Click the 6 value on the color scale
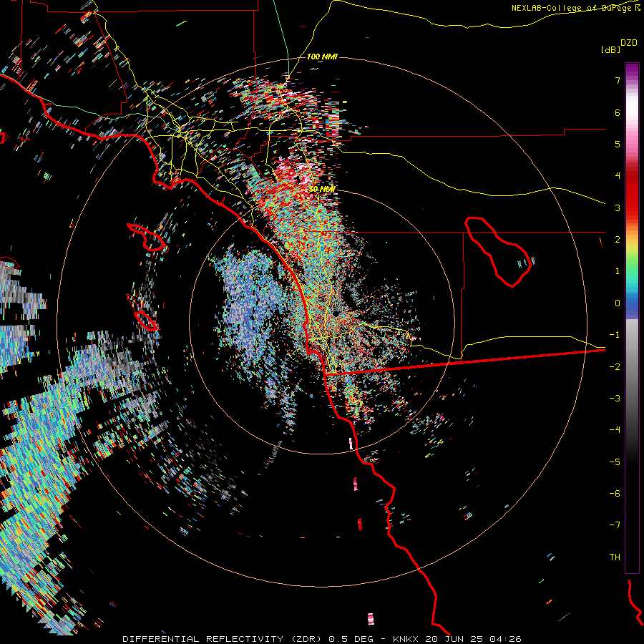 point(618,112)
